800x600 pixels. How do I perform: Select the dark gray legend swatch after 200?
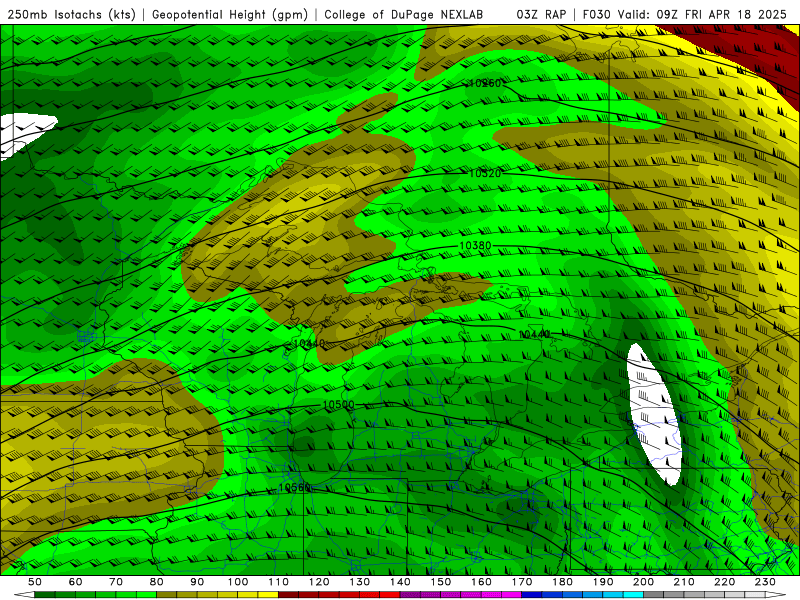coord(654,595)
